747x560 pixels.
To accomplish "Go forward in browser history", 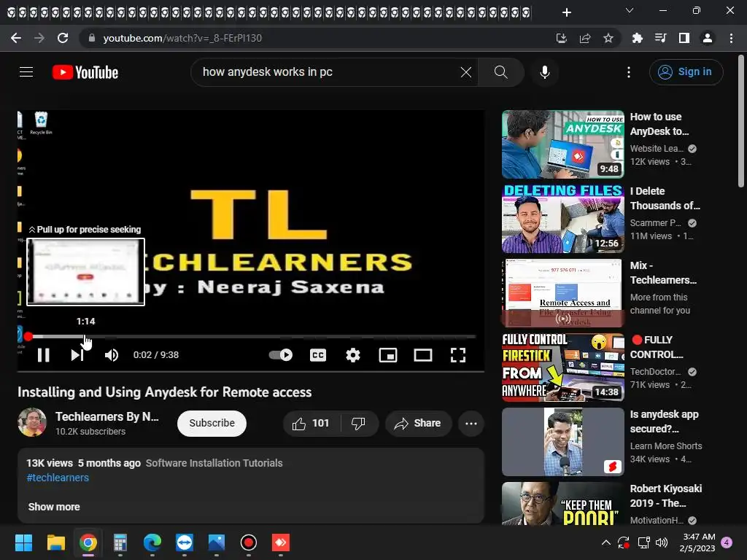I will (39, 38).
